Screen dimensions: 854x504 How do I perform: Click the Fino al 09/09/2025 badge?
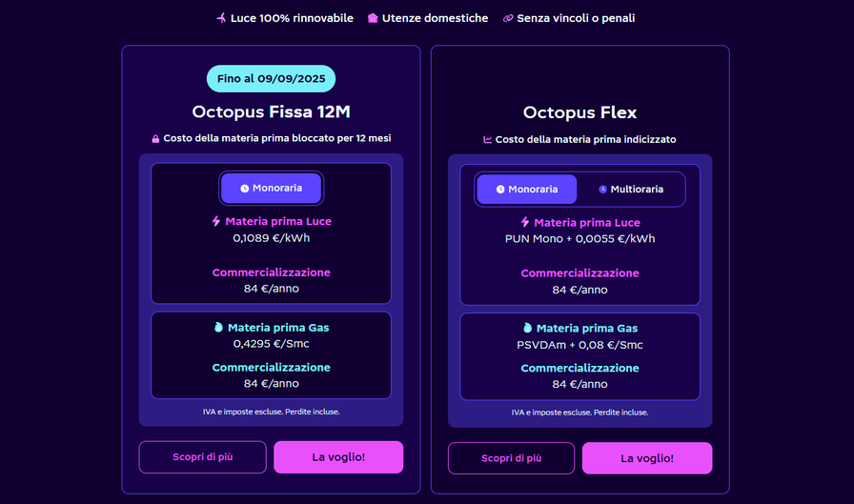271,79
